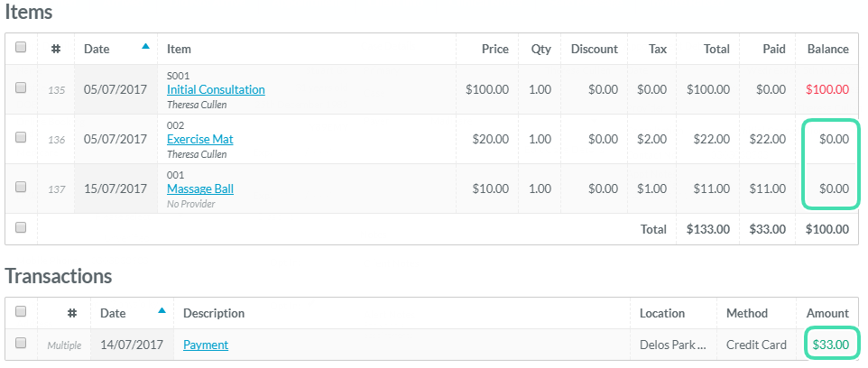Select the Payment transaction row checkbox
The width and height of the screenshot is (868, 368).
coord(21,343)
